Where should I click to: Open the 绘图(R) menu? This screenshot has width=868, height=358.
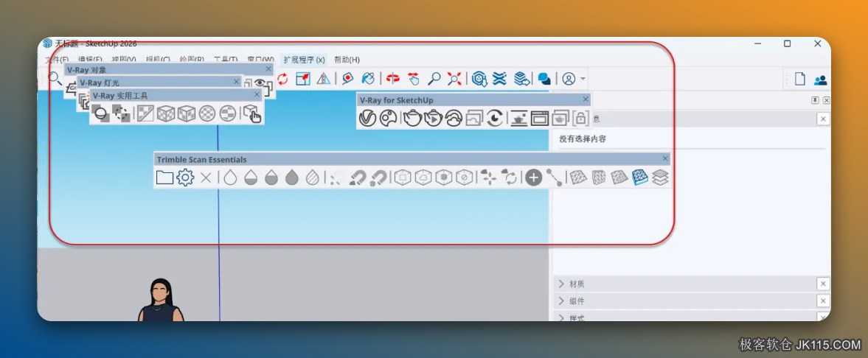[192, 59]
